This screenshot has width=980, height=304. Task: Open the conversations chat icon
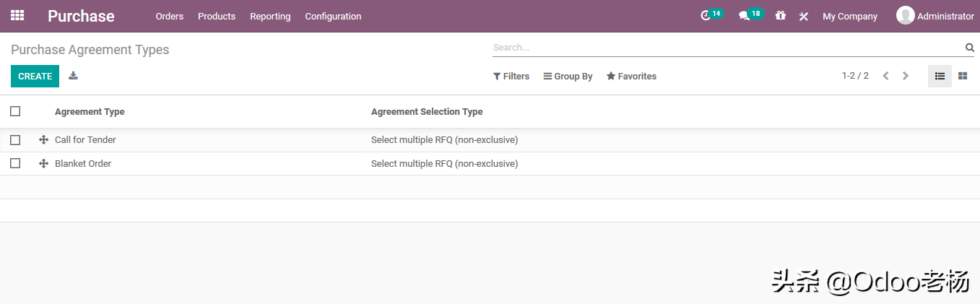[744, 16]
